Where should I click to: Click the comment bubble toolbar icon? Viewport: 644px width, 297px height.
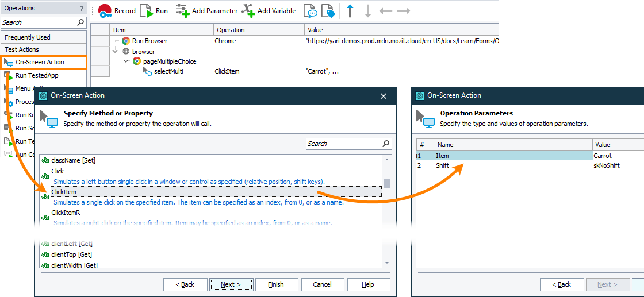(310, 10)
